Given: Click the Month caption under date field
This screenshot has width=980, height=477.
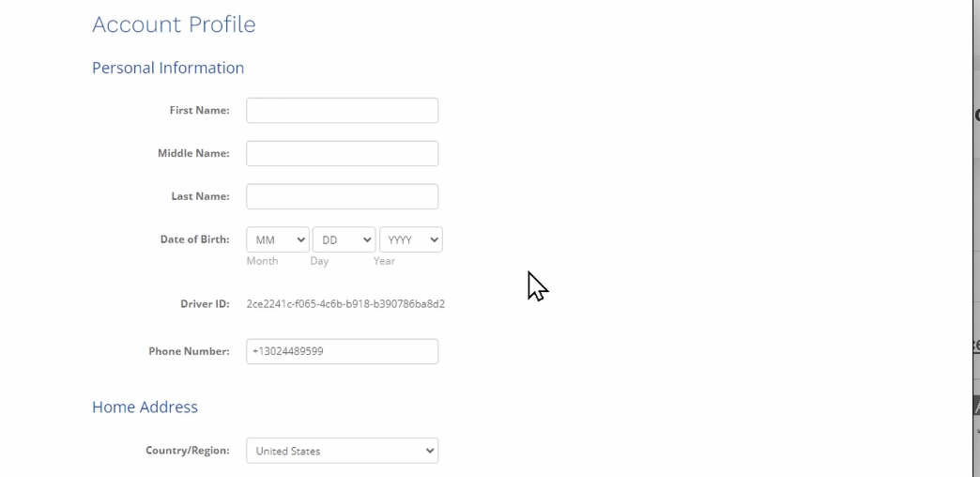Looking at the screenshot, I should coord(262,261).
